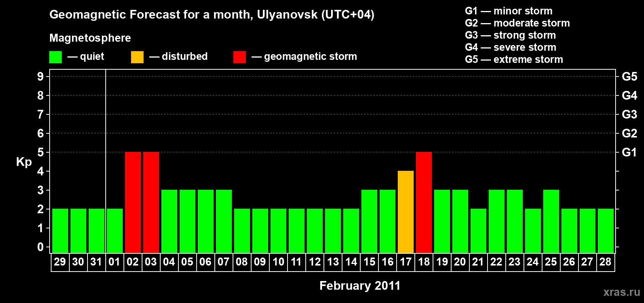The height and width of the screenshot is (303, 644).
Task: Select the orange bar for February 17
Action: [406, 212]
